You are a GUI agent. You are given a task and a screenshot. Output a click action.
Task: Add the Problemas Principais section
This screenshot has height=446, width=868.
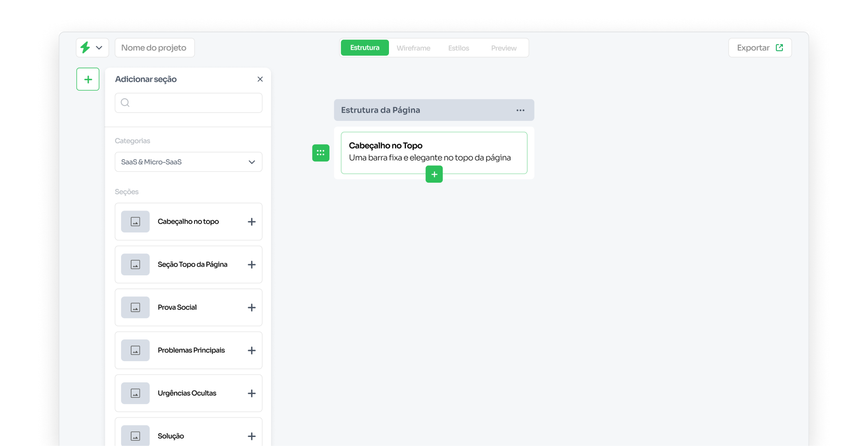pyautogui.click(x=251, y=351)
